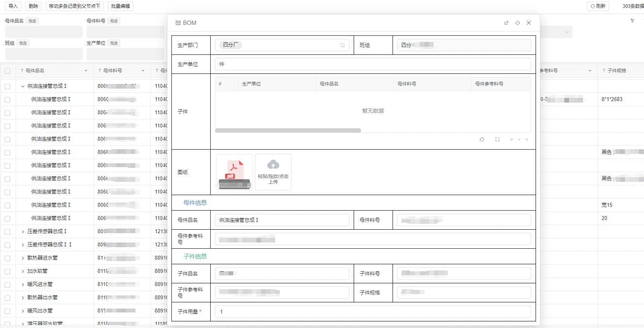Open BOM dialog in a new window
Screen dimensions: 644x328
click(x=506, y=23)
